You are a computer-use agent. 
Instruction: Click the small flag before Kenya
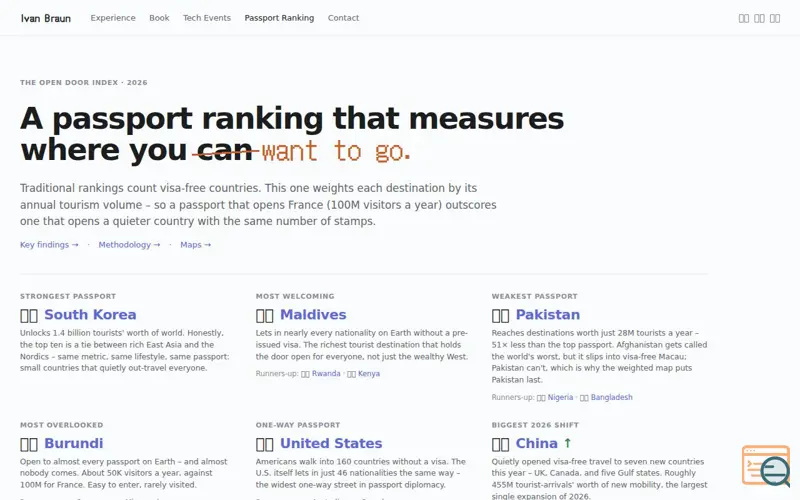352,374
